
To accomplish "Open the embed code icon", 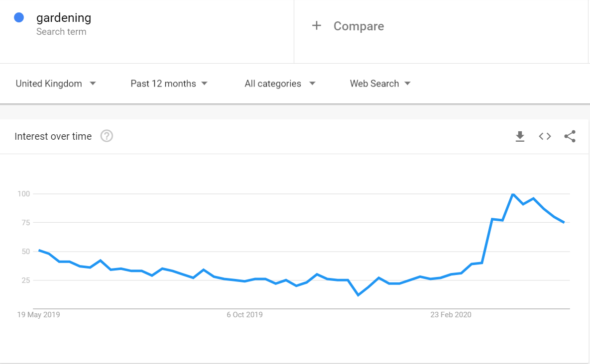I will [545, 136].
